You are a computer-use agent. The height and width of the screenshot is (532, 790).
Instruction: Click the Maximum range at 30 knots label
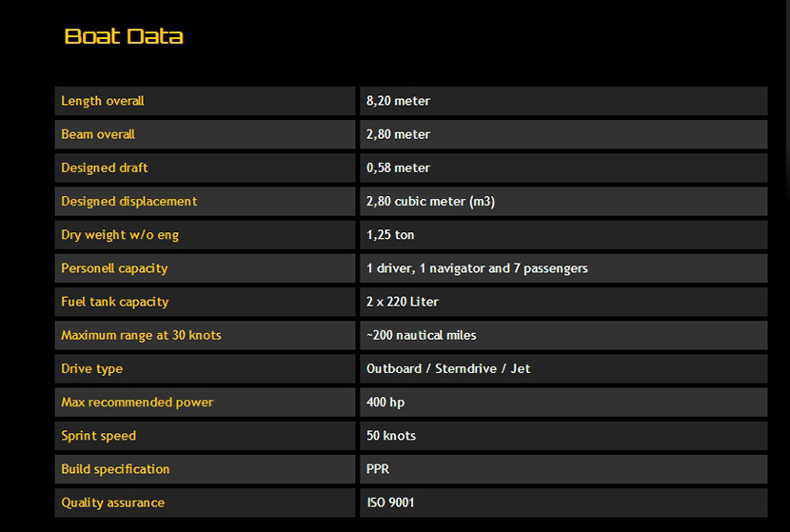(141, 335)
